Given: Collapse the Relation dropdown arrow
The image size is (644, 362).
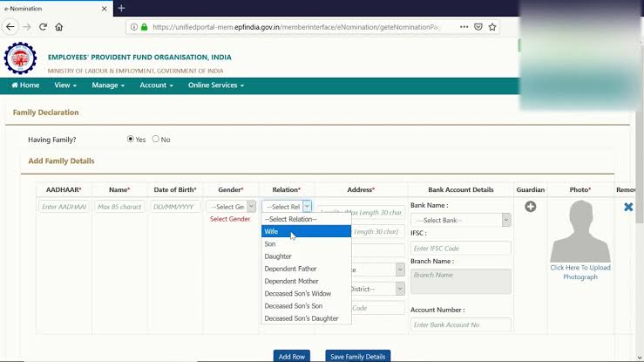Looking at the screenshot, I should point(307,206).
